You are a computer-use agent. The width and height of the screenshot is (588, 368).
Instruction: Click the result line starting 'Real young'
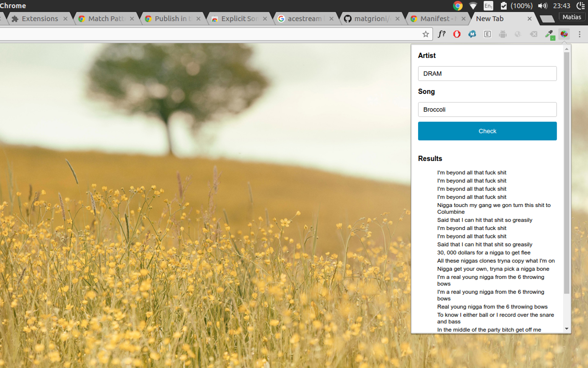click(x=492, y=307)
